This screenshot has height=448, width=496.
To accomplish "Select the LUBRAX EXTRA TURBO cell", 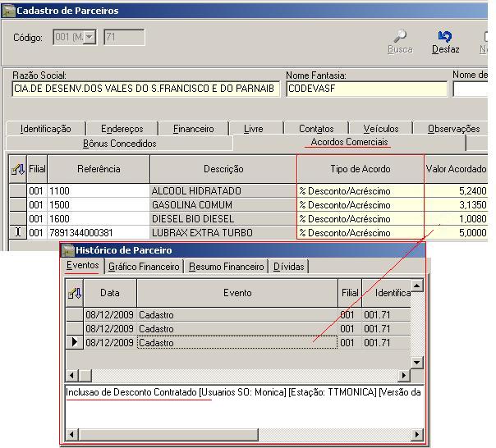I will [x=223, y=233].
